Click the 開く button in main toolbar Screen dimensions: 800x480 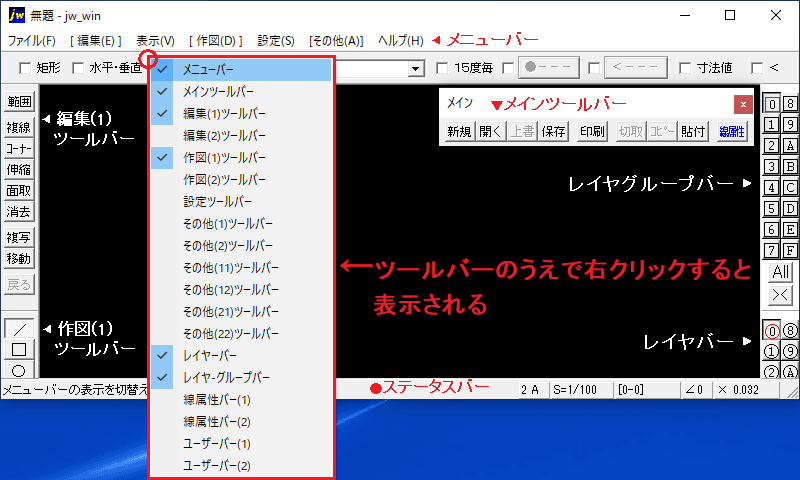coord(491,132)
